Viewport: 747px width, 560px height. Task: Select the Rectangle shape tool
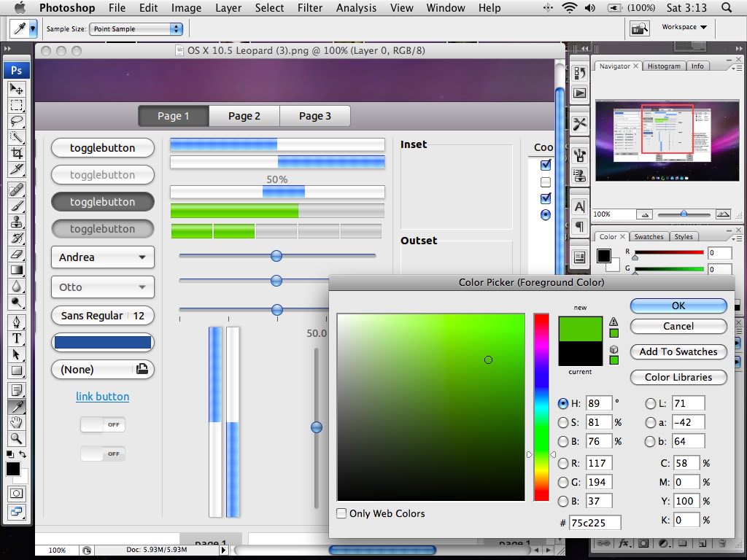(x=17, y=370)
